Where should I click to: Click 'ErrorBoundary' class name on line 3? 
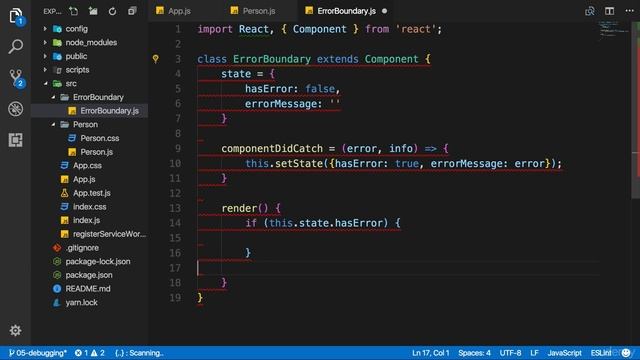coord(272,59)
